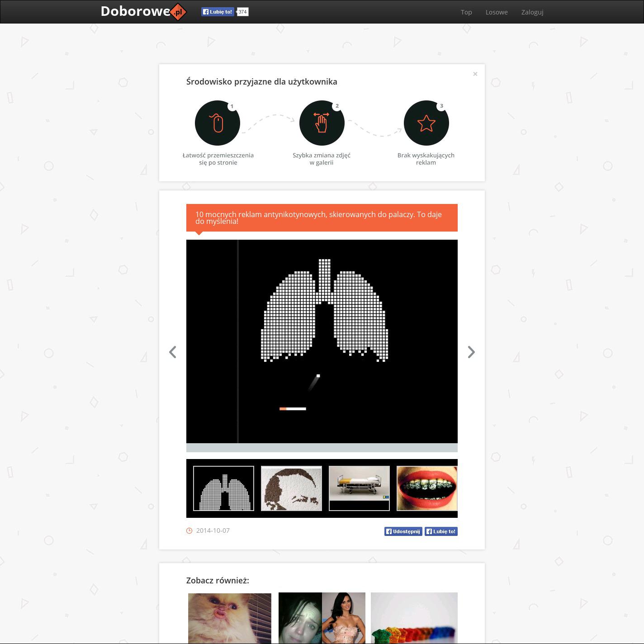Select the hospital bed thumbnail

coord(359,488)
